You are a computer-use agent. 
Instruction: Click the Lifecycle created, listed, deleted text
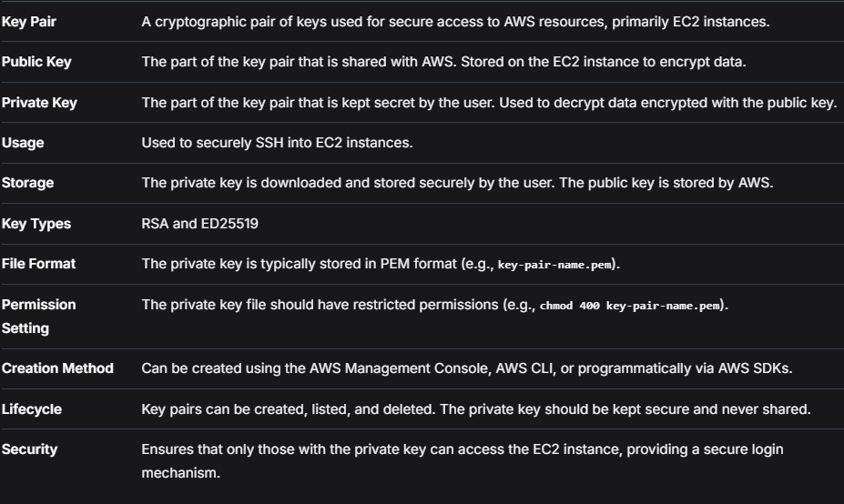[476, 409]
